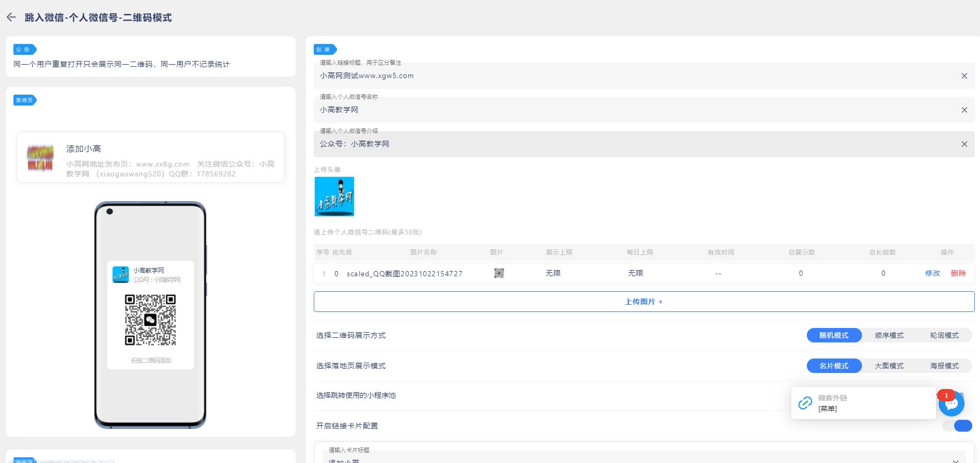This screenshot has height=463, width=980.
Task: Go back with the left arrow icon
Action: [11, 17]
